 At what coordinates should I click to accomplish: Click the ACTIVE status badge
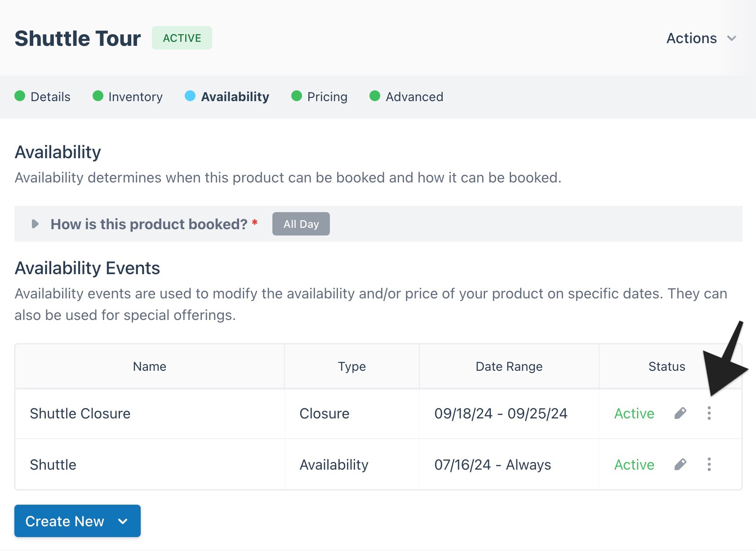click(x=182, y=38)
